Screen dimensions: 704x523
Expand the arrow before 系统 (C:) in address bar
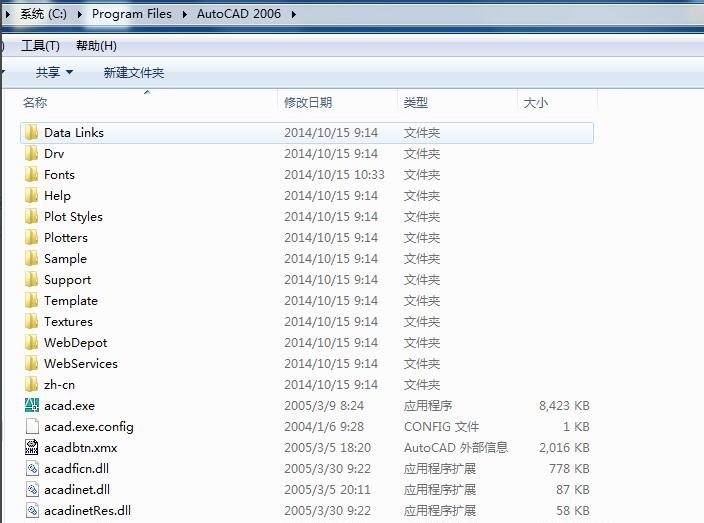click(x=8, y=14)
